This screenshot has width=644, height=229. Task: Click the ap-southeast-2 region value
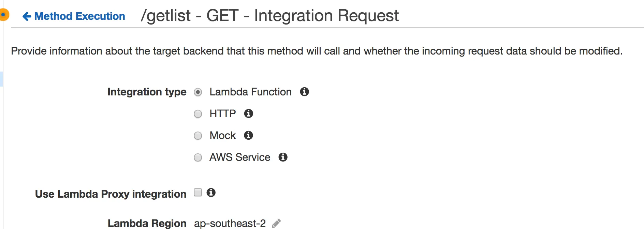point(230,223)
